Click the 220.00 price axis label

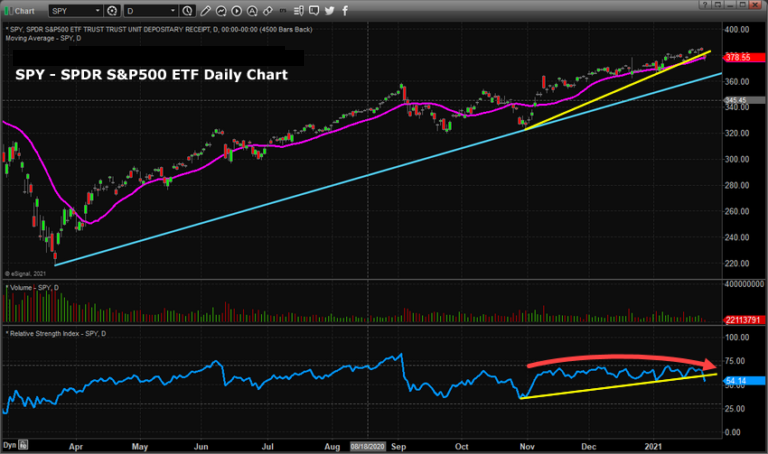(x=737, y=263)
